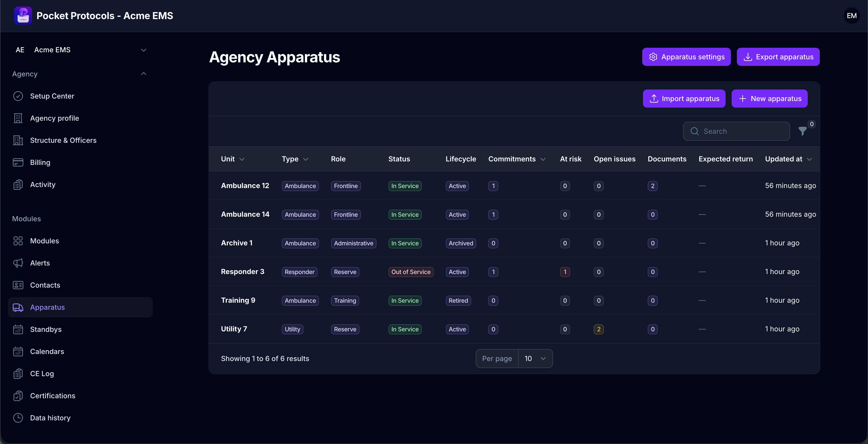Screen dimensions: 868x444
Task: Open the CE Log module
Action: pos(81,374)
